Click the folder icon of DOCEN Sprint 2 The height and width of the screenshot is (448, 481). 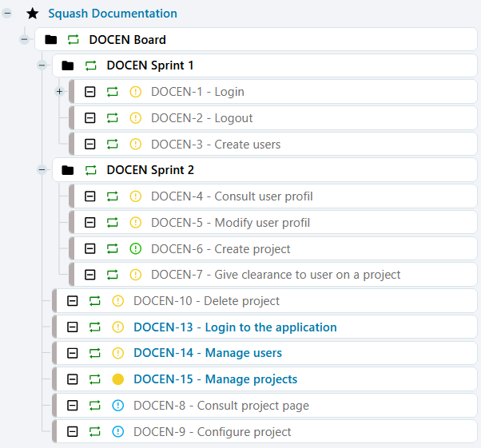click(68, 170)
